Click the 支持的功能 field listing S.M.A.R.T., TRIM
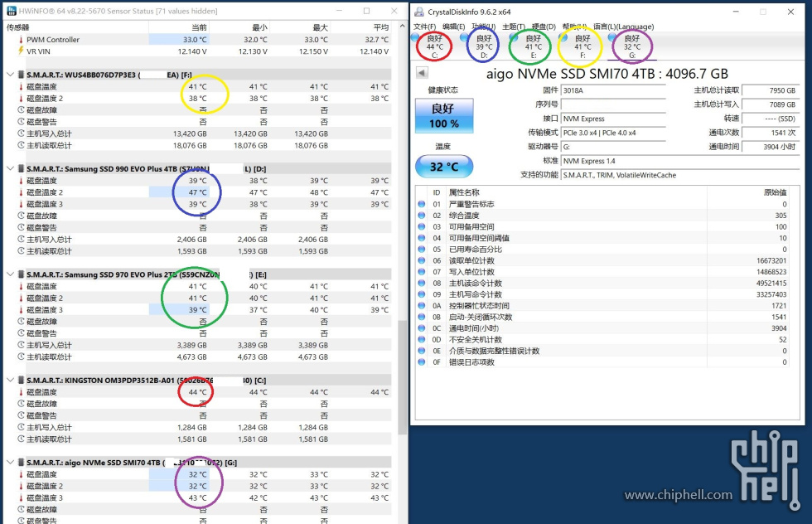The image size is (812, 524). (x=680, y=175)
